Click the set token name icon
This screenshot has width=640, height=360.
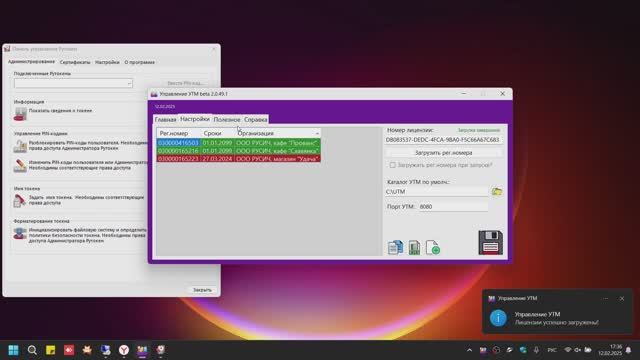click(x=20, y=200)
